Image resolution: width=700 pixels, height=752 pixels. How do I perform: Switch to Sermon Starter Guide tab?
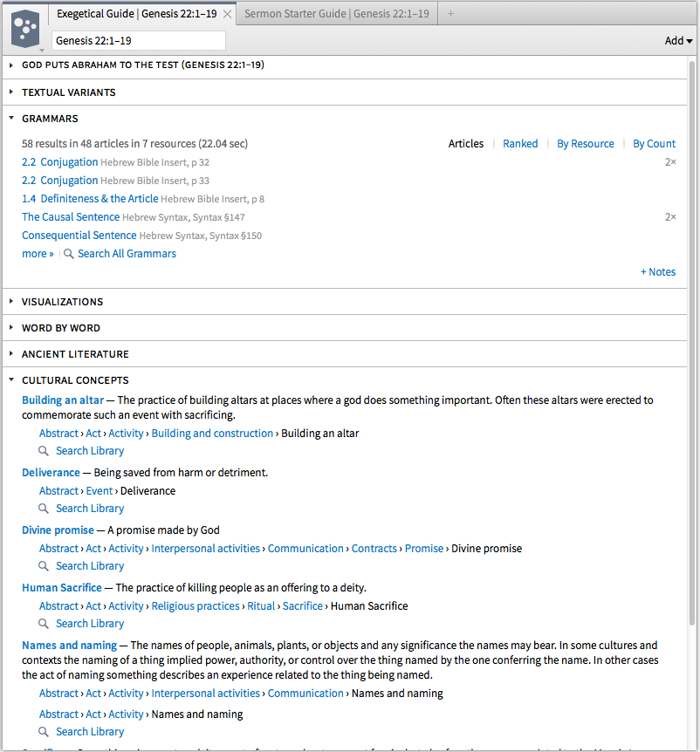[x=336, y=14]
